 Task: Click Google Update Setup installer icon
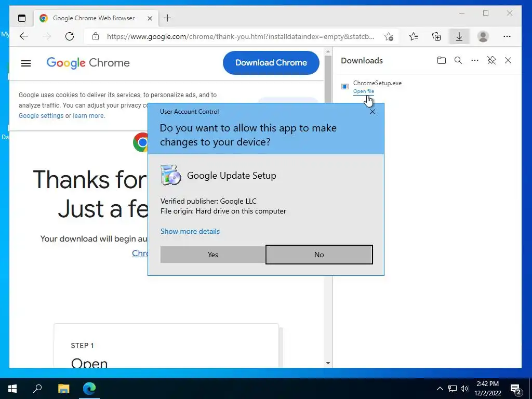[x=170, y=175]
